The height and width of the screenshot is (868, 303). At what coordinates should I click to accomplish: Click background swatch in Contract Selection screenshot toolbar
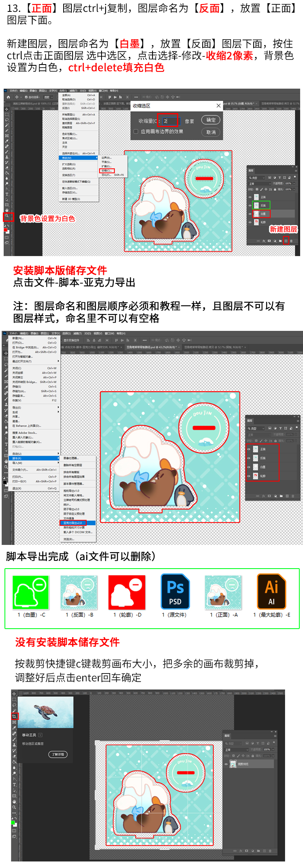8,232
